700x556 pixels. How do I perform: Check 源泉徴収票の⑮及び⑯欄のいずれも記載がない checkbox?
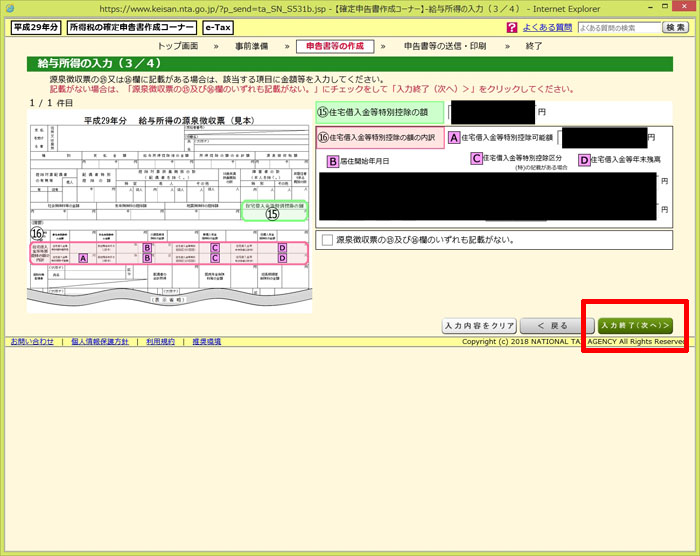327,240
